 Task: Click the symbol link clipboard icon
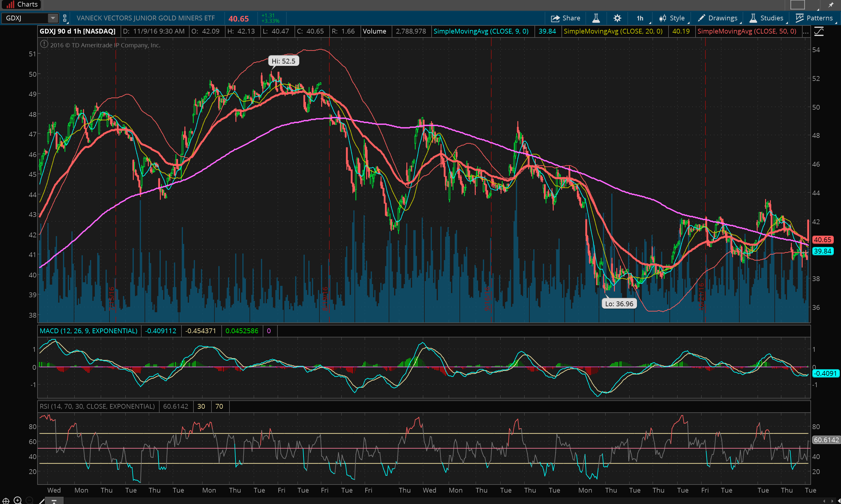(x=65, y=18)
